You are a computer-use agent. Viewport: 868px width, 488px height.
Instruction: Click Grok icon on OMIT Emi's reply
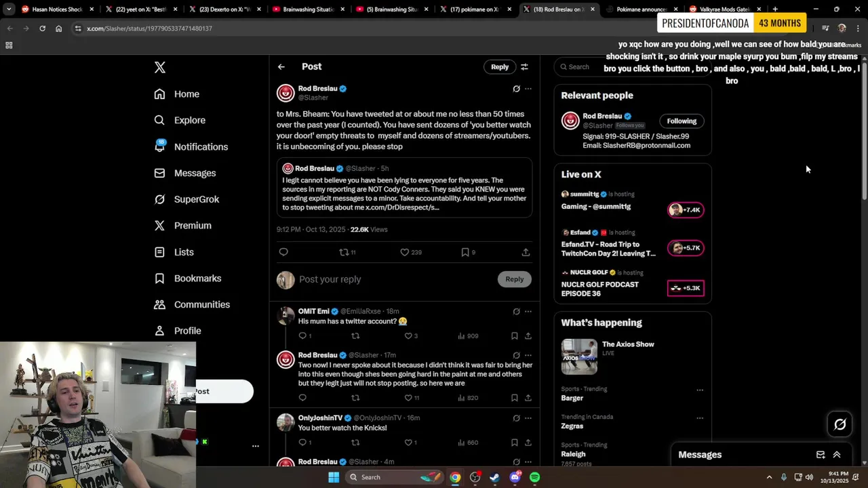516,312
